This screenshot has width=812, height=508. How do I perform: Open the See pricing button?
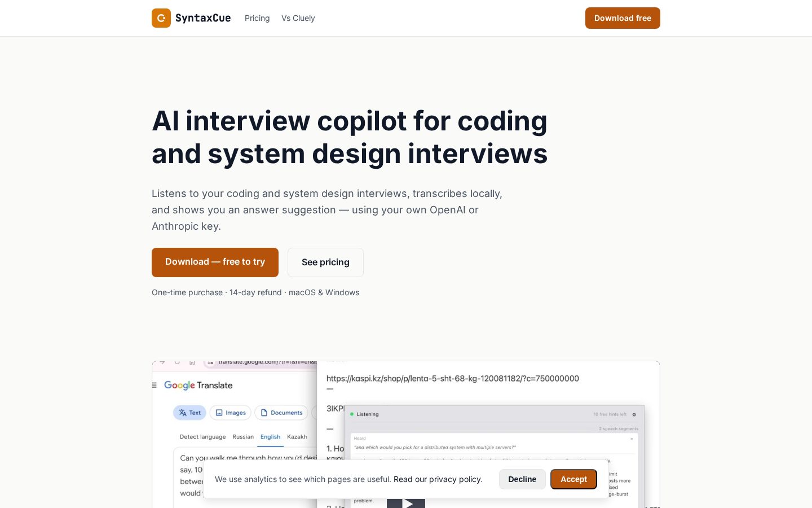click(325, 262)
